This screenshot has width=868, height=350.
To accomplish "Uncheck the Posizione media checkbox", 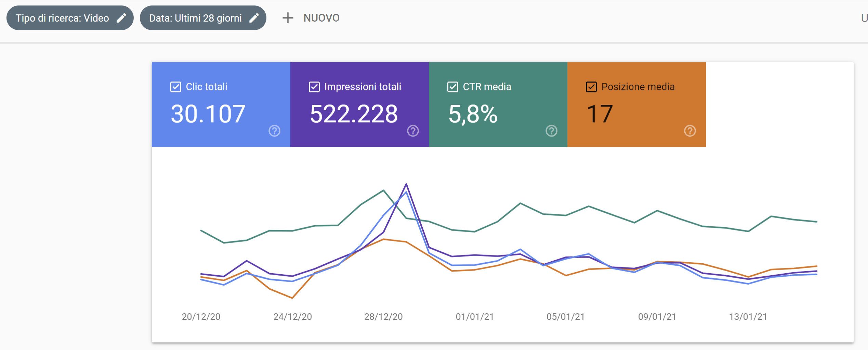I will (591, 87).
